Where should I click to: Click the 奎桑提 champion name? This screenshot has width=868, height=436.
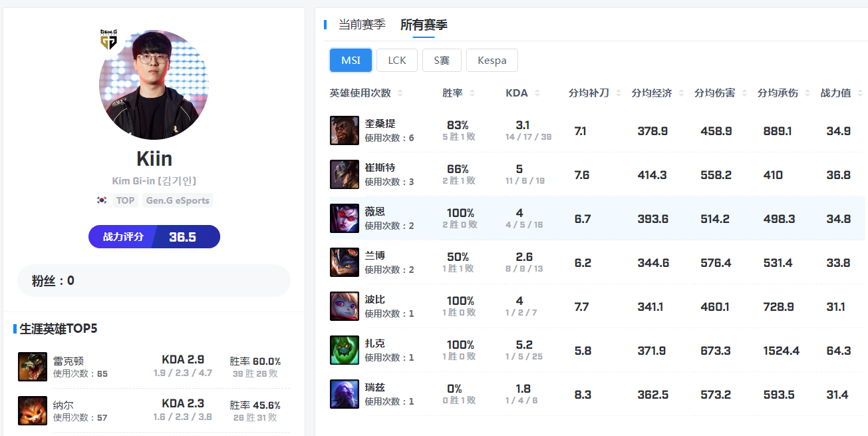tap(380, 124)
